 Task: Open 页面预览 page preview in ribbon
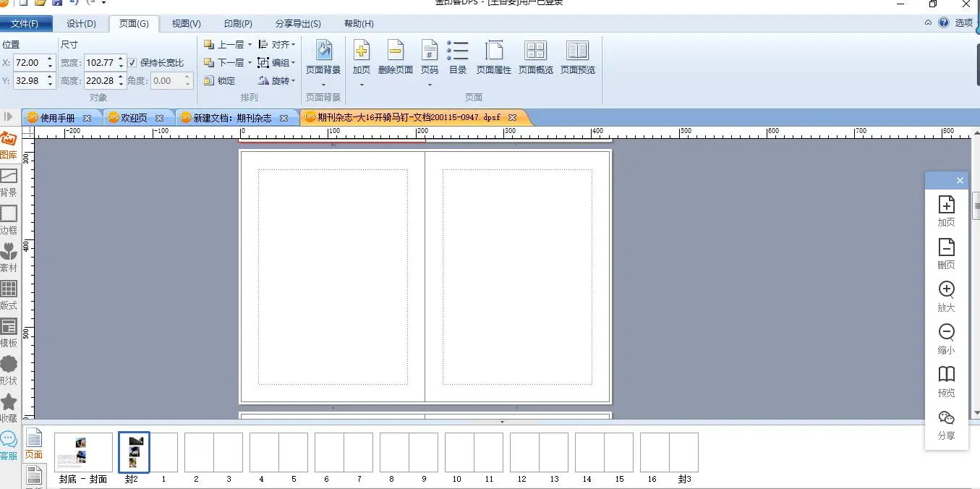[x=578, y=57]
